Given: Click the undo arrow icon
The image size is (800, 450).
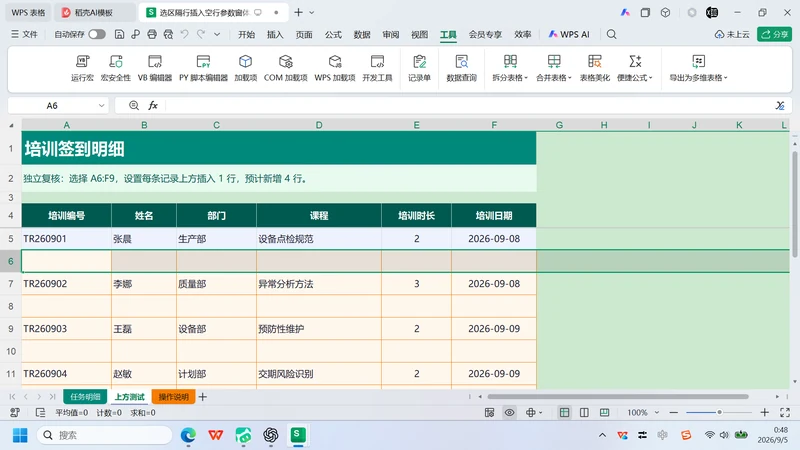Looking at the screenshot, I should click(185, 34).
